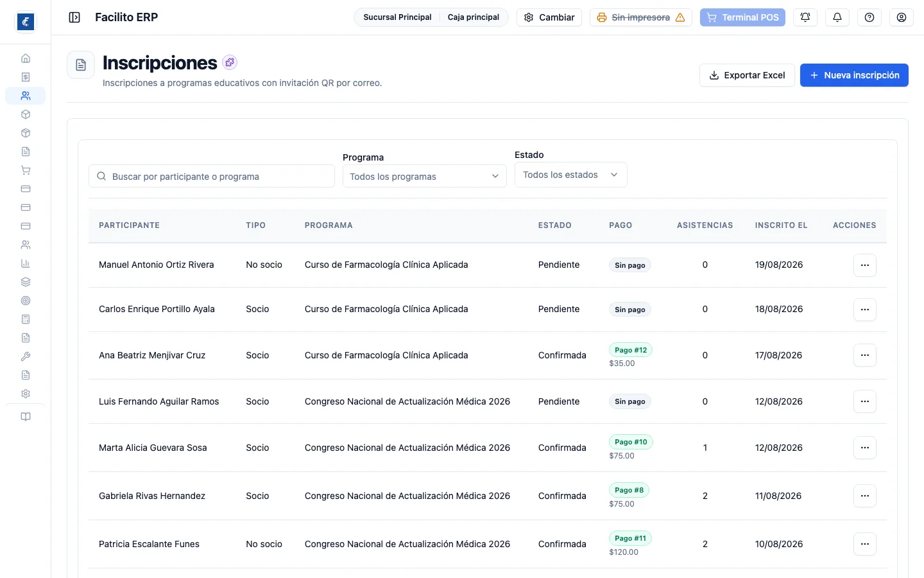Open actions menu for Carlos Enrique Portillo Ayala
Viewport: 924px width, 578px height.
pos(865,310)
